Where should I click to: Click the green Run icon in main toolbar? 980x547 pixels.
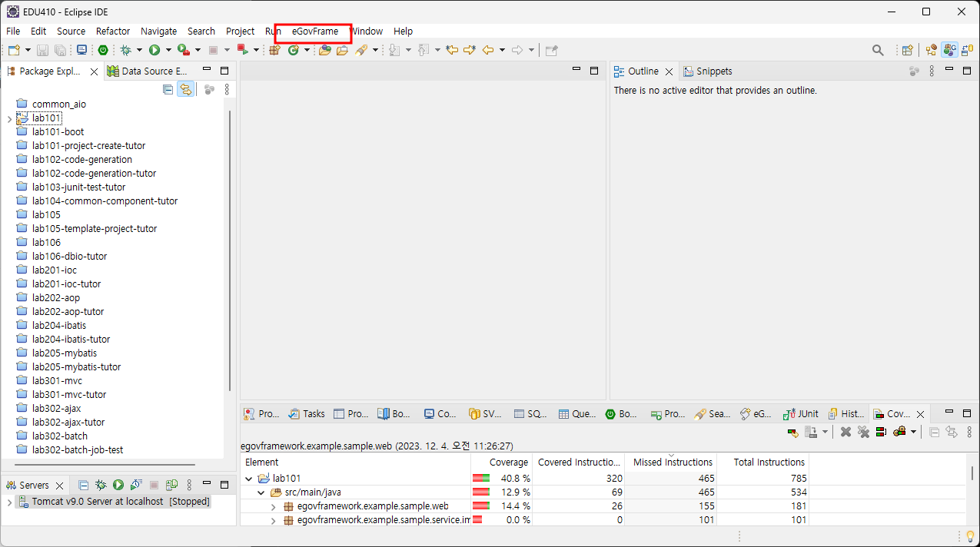point(154,50)
